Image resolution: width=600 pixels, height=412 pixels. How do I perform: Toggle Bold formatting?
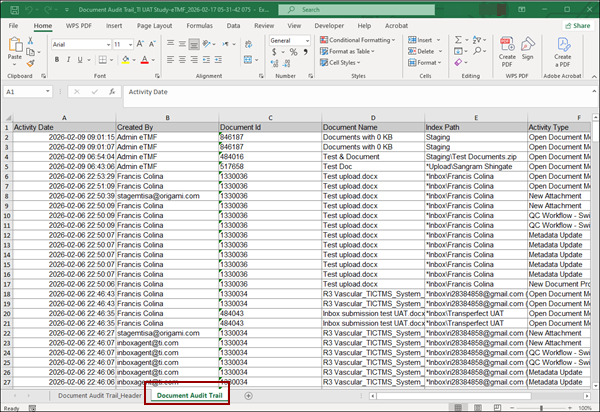tap(55, 60)
